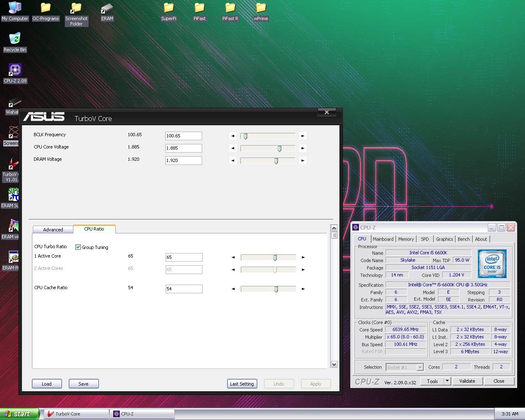The height and width of the screenshot is (420, 525).
Task: Click Intel Core i5 logo in CPU-Z
Action: point(492,264)
